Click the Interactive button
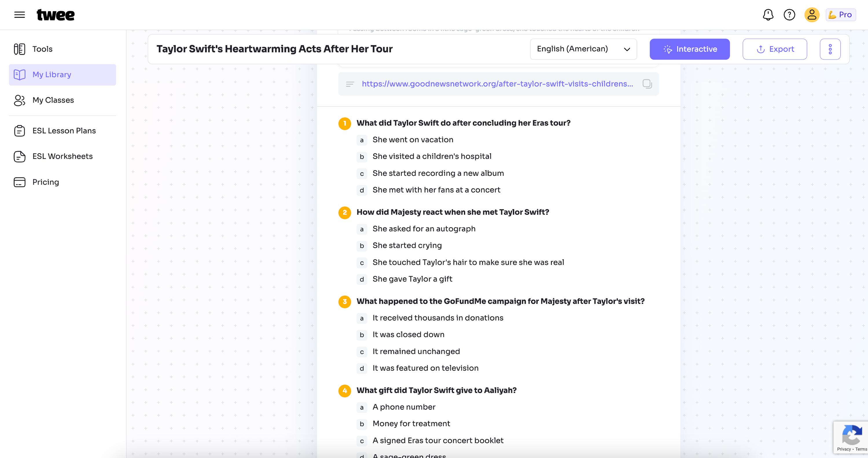The image size is (868, 458). 689,49
